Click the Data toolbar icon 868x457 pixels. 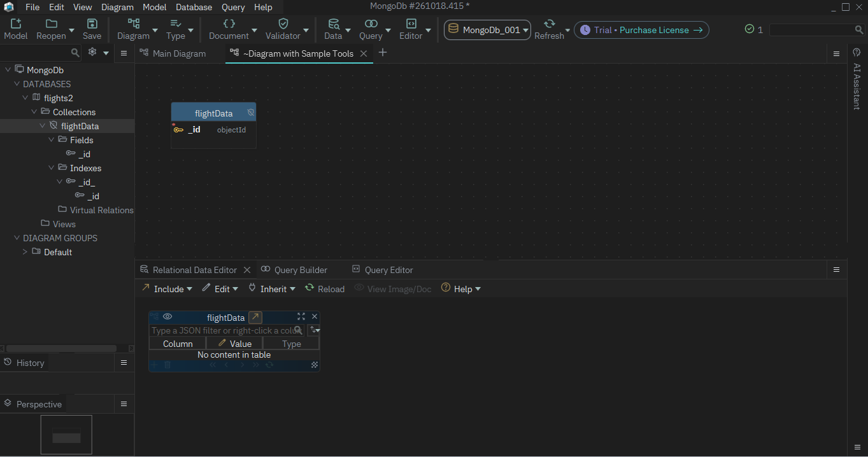[332, 24]
